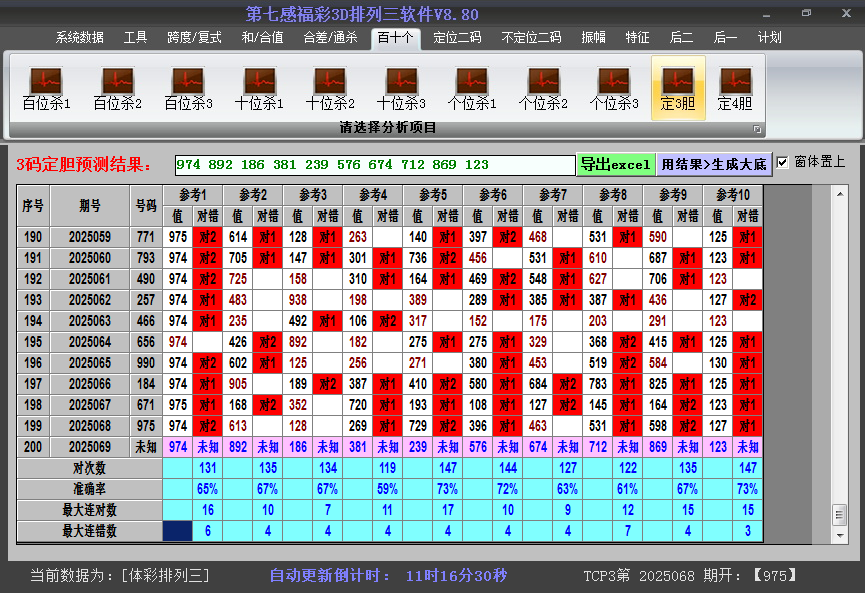Click the prediction result numbers text field
Viewport: 865px width, 593px height.
click(374, 165)
